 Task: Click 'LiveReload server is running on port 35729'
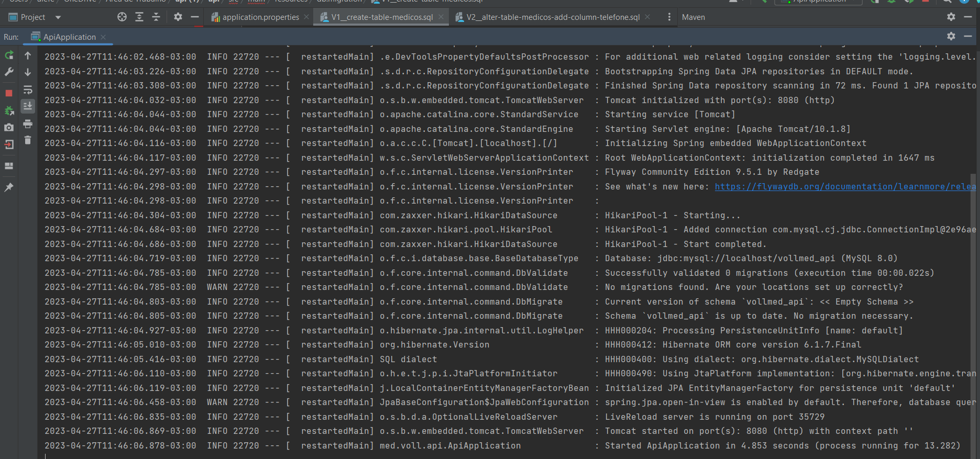tap(714, 417)
